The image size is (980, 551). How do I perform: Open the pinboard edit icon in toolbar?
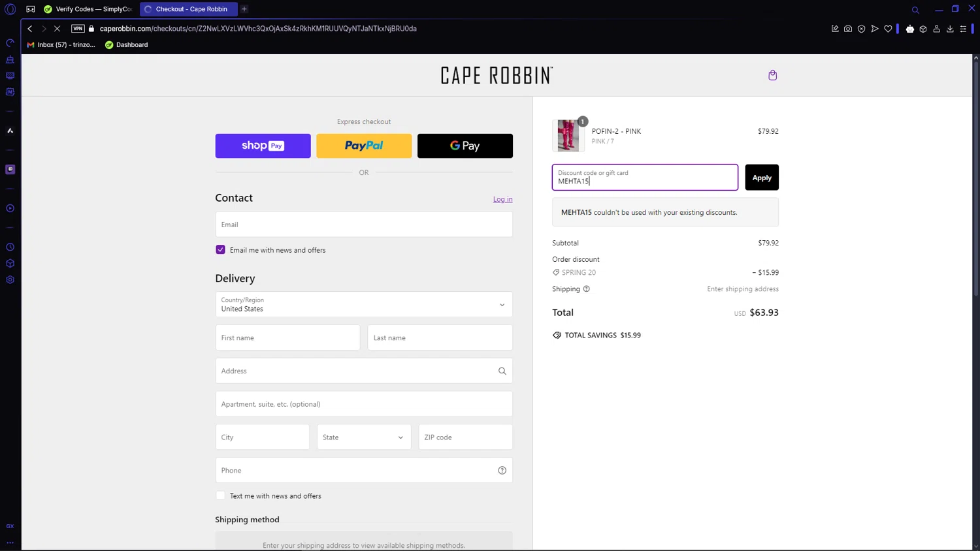(835, 29)
